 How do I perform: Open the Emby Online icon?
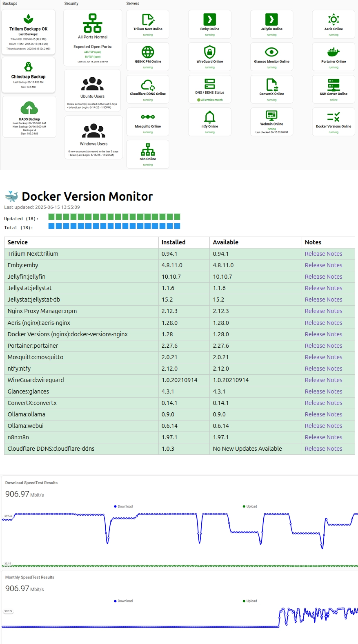[210, 20]
